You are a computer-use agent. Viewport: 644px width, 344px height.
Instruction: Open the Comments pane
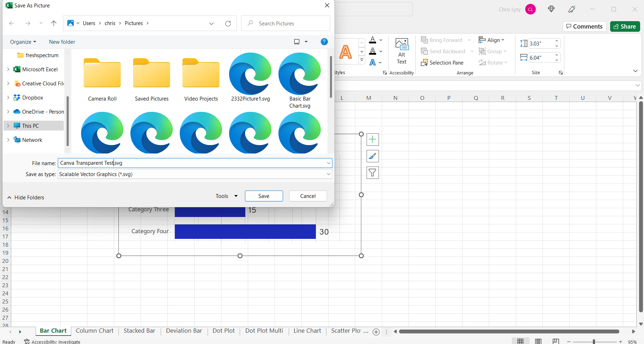(584, 26)
